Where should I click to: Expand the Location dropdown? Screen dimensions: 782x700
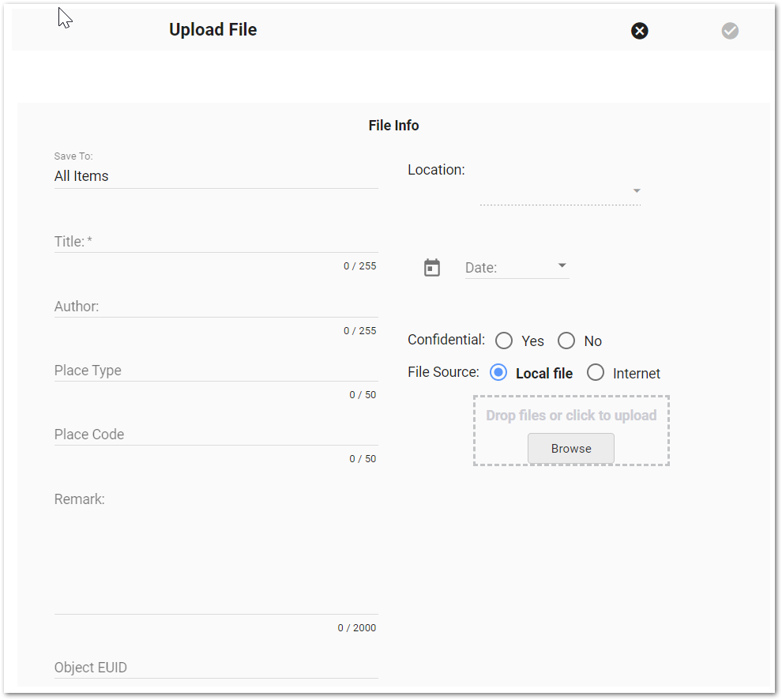click(x=637, y=191)
